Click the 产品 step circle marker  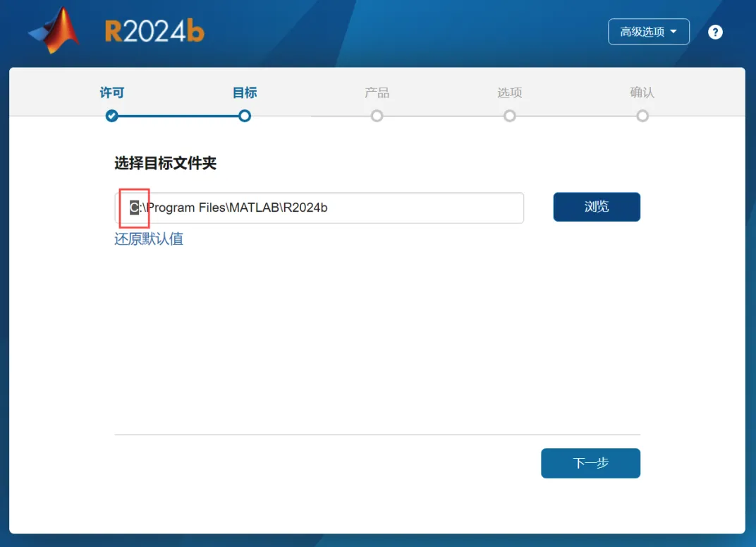(377, 116)
